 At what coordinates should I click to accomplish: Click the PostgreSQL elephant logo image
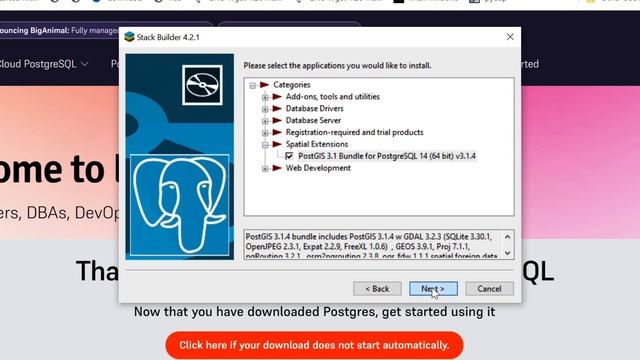pyautogui.click(x=180, y=205)
